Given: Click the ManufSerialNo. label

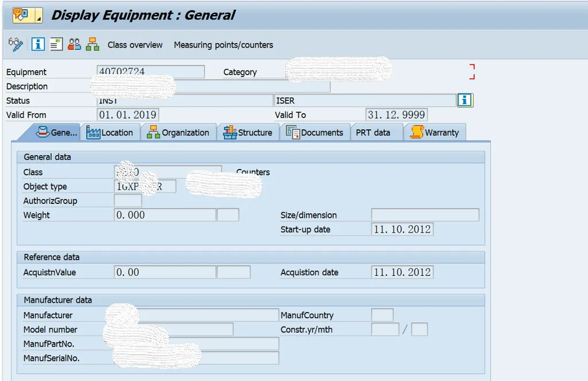Looking at the screenshot, I should [x=51, y=358].
